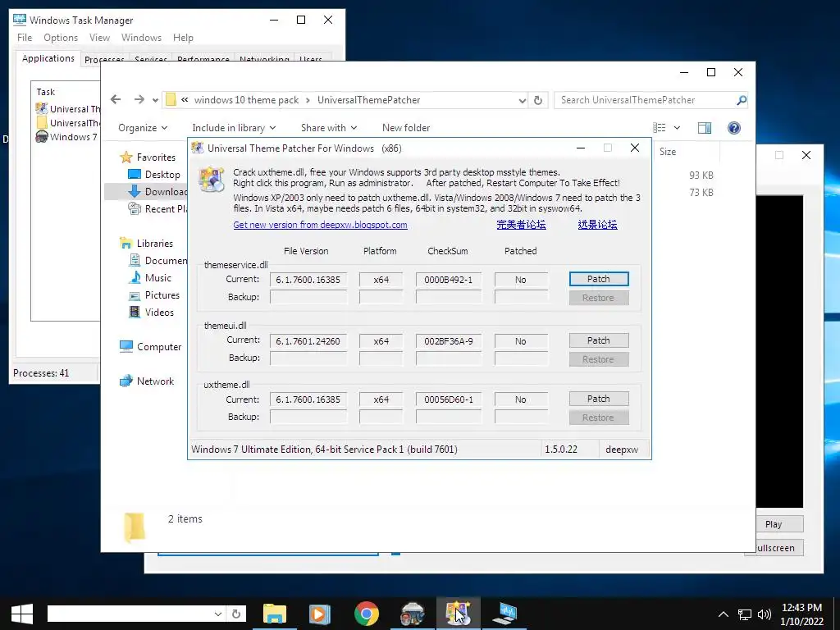Select Pictures in the navigation pane
Viewport: 840px width, 630px height.
pyautogui.click(x=154, y=295)
